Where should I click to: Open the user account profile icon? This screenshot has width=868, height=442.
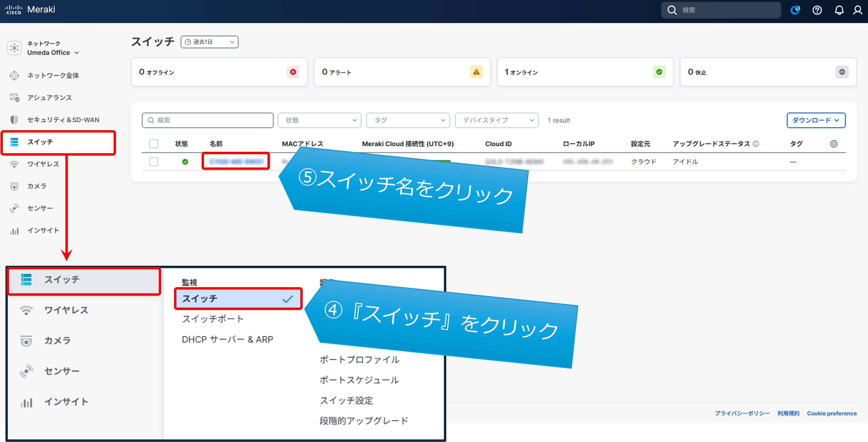pos(858,10)
